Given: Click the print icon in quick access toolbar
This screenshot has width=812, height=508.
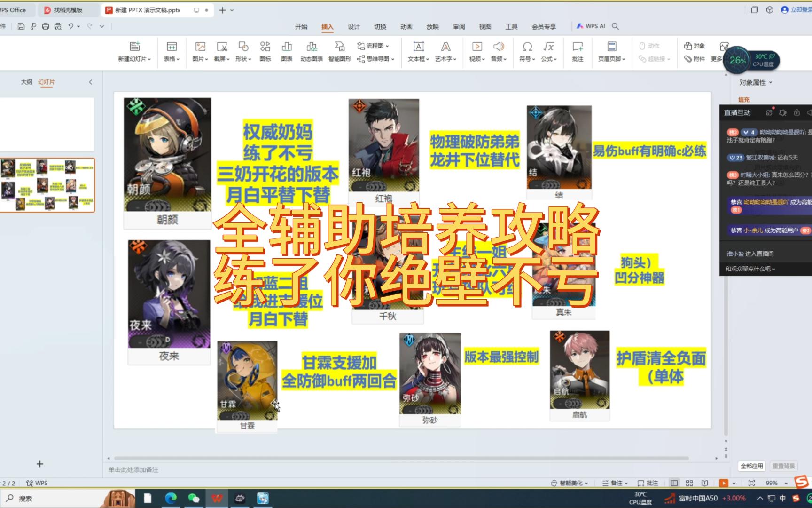Looking at the screenshot, I should pyautogui.click(x=46, y=26).
